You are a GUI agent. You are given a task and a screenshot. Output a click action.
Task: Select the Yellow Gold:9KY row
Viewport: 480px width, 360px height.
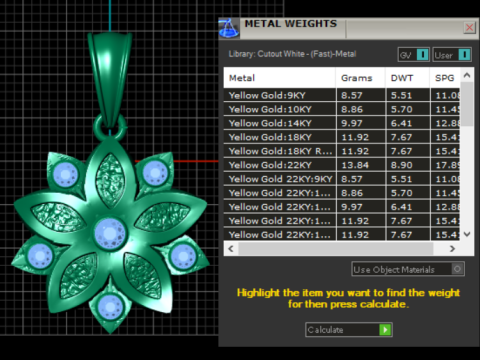tap(342, 95)
